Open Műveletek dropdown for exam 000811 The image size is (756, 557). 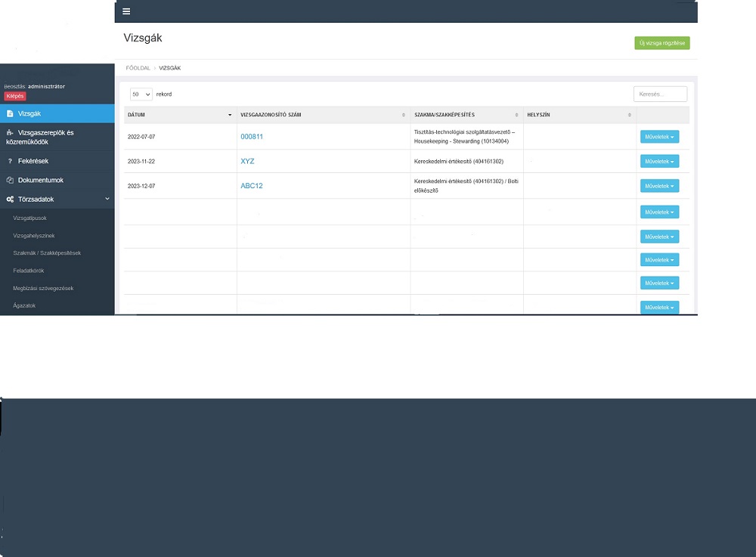pos(659,137)
